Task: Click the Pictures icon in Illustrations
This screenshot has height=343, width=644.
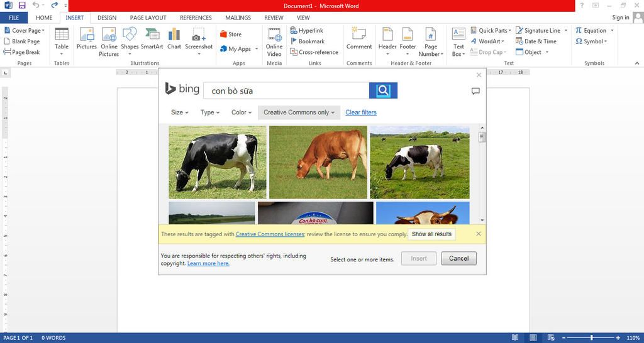Action: 87,40
